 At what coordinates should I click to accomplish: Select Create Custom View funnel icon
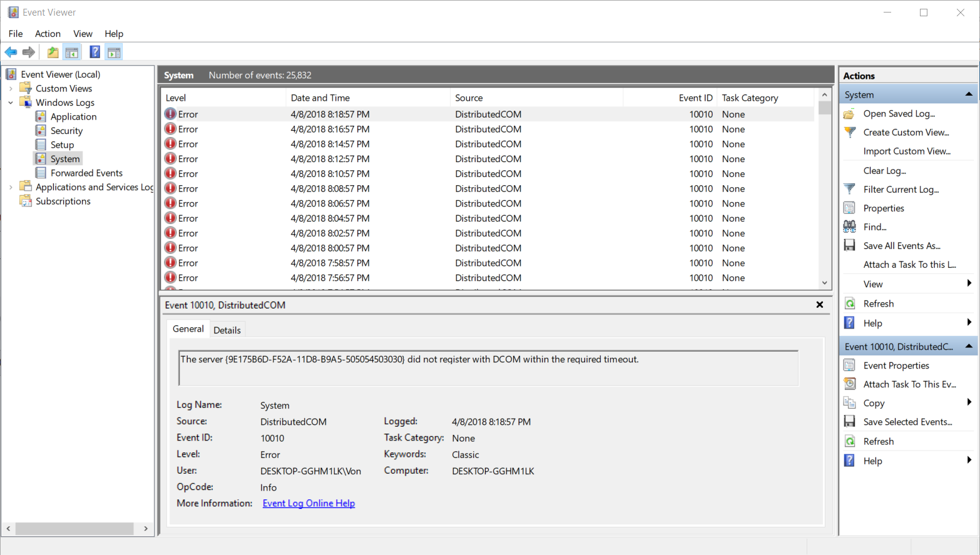coord(849,132)
